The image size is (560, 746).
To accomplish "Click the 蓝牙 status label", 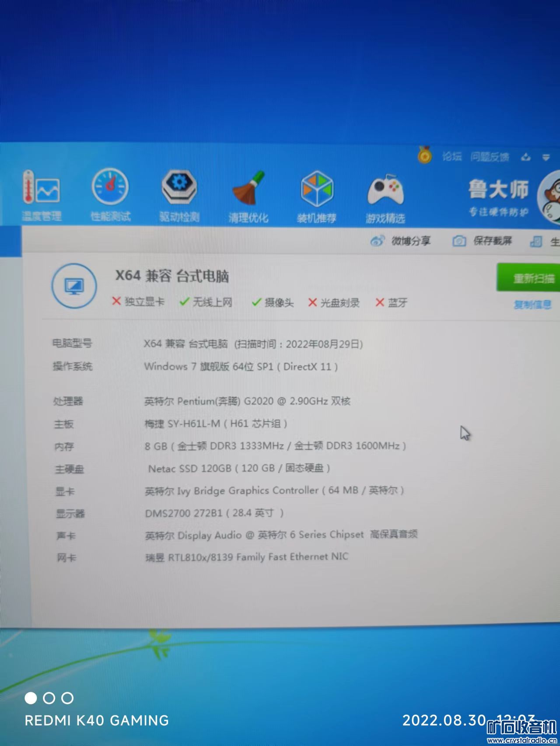I will point(398,303).
